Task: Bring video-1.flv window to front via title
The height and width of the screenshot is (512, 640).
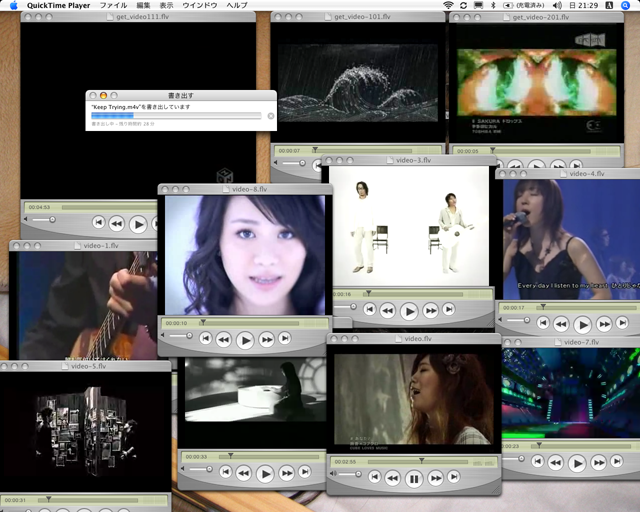Action: (101, 246)
